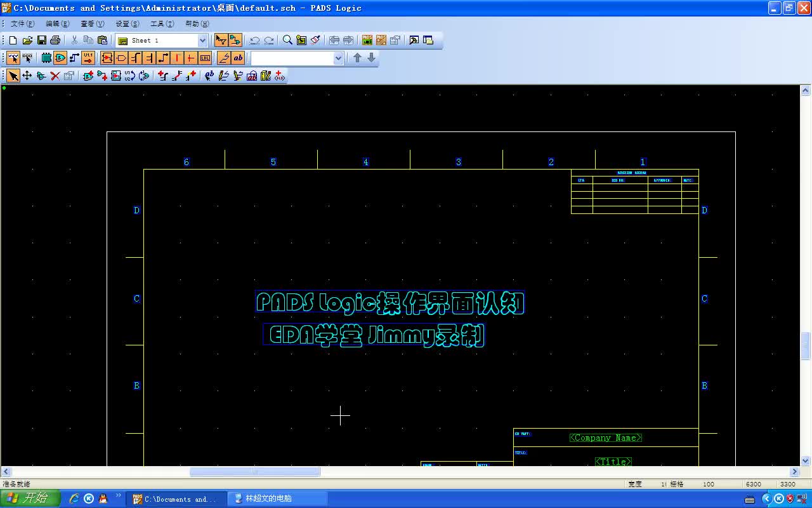Click the horizontal scrollbar thumb
This screenshot has height=508, width=812.
tap(255, 472)
